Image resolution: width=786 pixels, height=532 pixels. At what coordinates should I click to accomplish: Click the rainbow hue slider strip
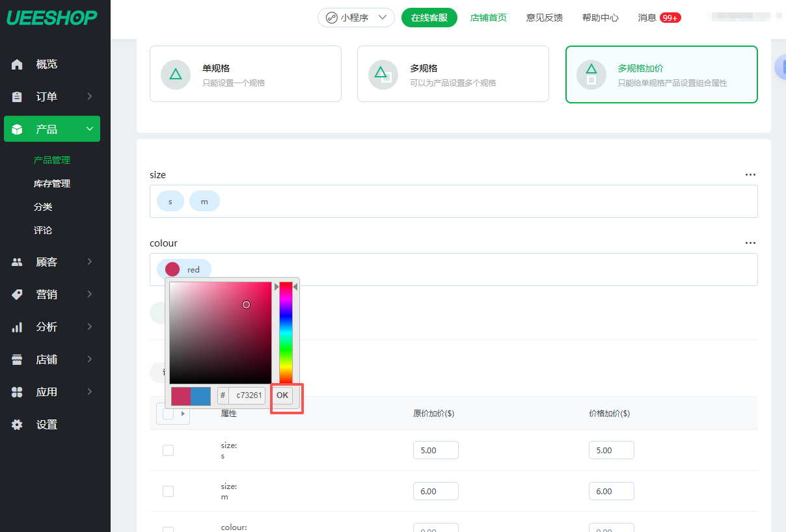tap(286, 332)
